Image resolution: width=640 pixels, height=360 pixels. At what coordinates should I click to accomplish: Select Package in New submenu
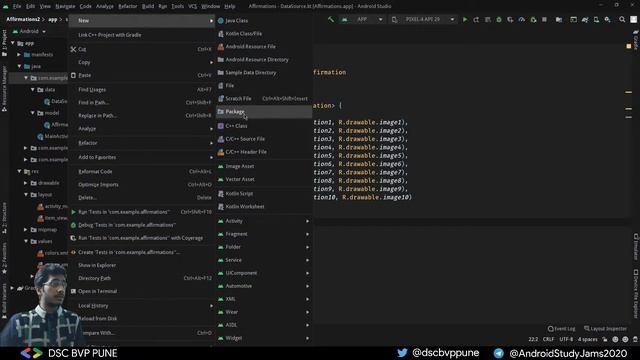(x=264, y=111)
